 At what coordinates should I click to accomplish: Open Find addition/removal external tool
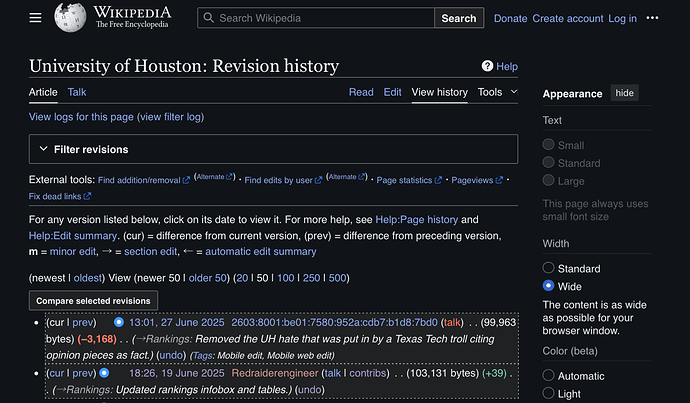point(143,180)
